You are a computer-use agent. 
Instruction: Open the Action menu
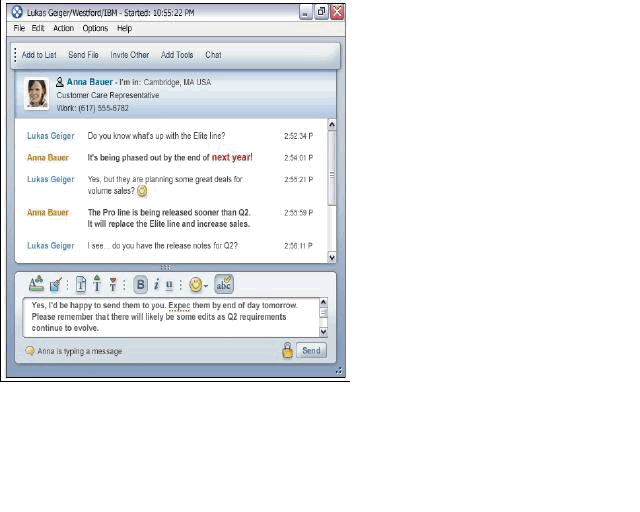[63, 28]
